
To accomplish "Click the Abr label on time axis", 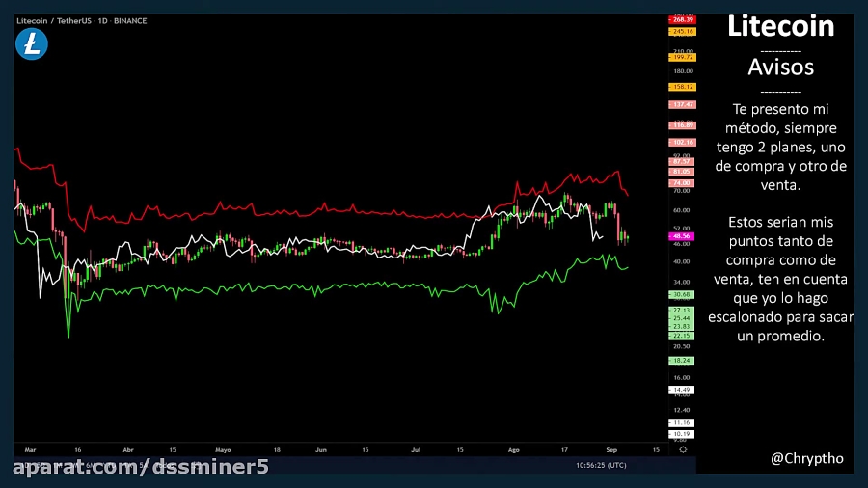I will pyautogui.click(x=128, y=450).
